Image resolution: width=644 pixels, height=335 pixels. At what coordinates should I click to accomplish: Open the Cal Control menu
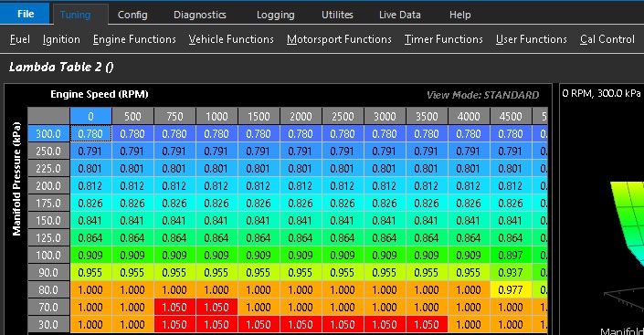coord(607,39)
